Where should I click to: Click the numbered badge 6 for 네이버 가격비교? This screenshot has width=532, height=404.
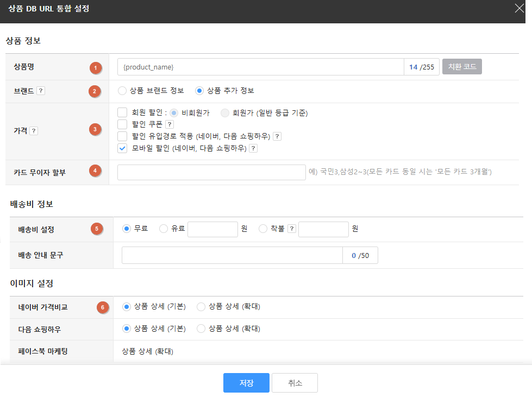point(103,307)
